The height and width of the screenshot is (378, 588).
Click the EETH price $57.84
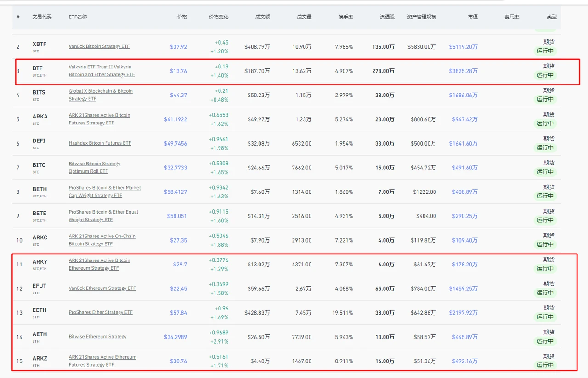point(178,313)
